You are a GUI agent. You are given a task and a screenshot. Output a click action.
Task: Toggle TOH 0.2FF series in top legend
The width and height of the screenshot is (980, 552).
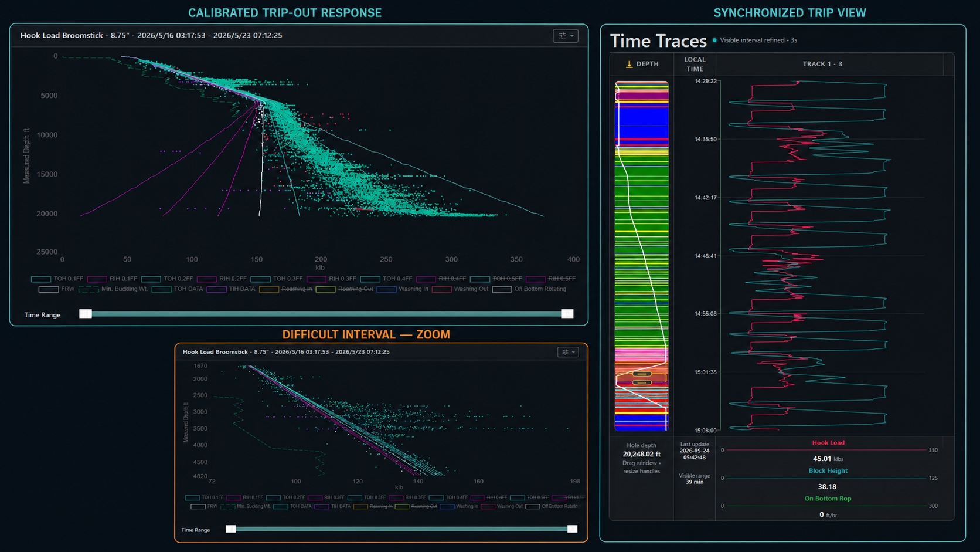[x=167, y=279]
